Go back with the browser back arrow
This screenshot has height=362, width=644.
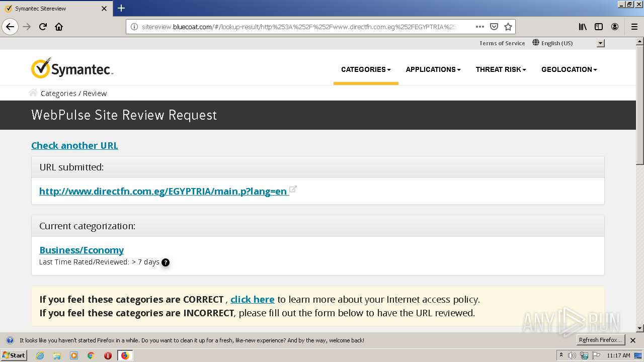coord(10,27)
